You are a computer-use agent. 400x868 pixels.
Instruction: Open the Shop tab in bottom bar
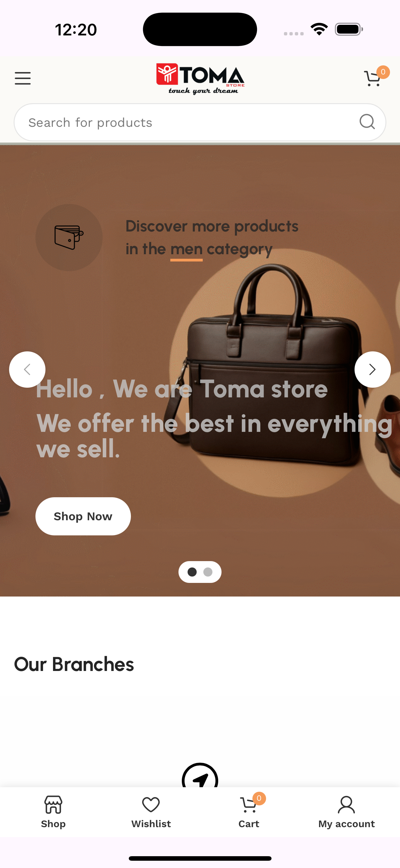pyautogui.click(x=53, y=812)
